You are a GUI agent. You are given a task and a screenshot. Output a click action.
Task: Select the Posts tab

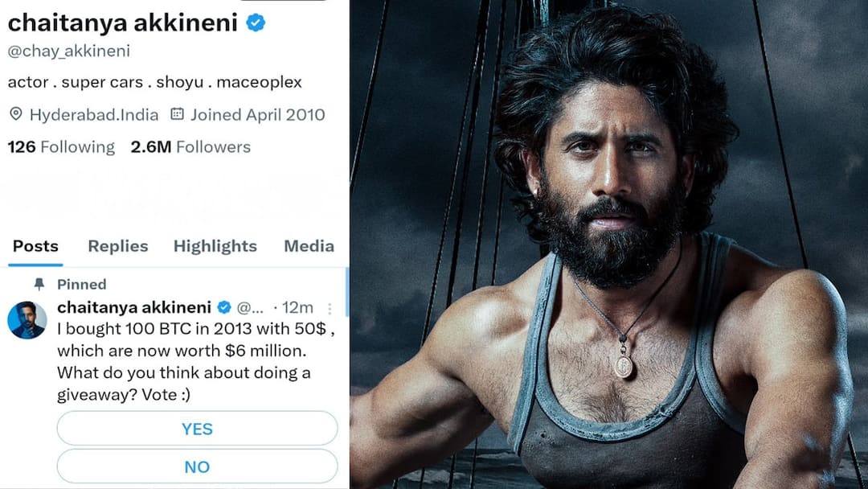(35, 246)
